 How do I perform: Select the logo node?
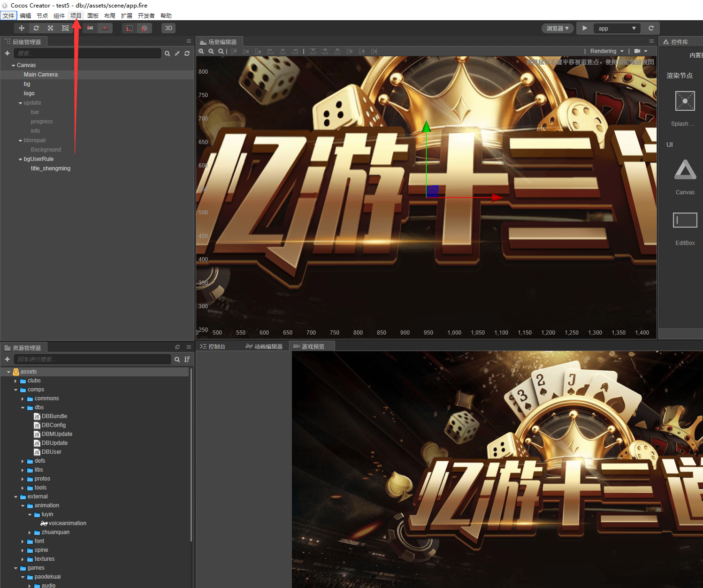29,93
